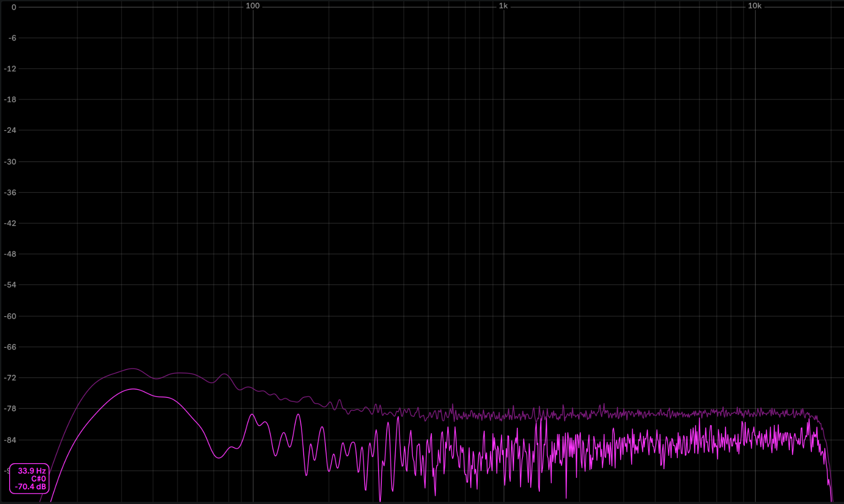The image size is (844, 504).
Task: Click the "-60" dB scale label
Action: 11,316
